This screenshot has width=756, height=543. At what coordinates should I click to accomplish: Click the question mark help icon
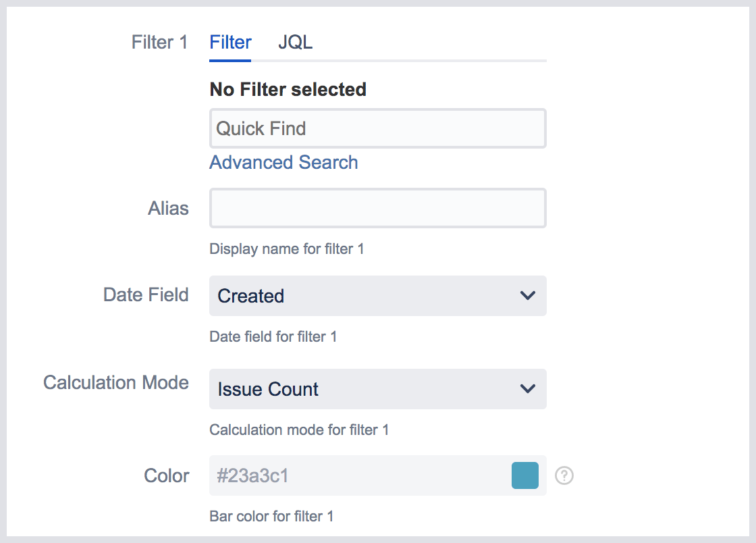click(x=564, y=475)
